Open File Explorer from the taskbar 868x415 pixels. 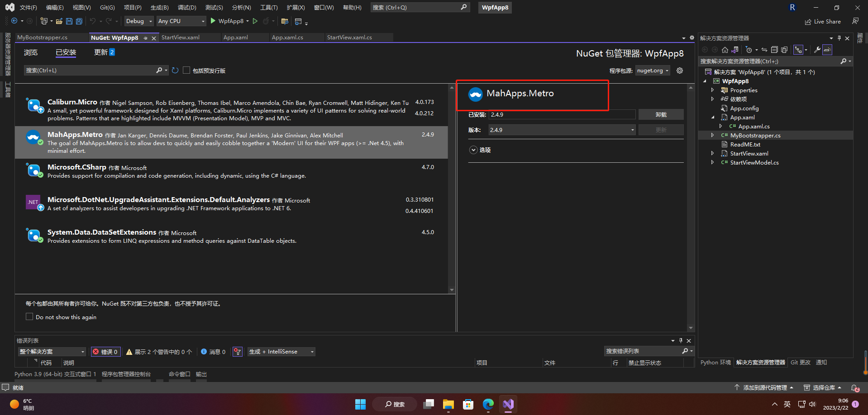[448, 404]
